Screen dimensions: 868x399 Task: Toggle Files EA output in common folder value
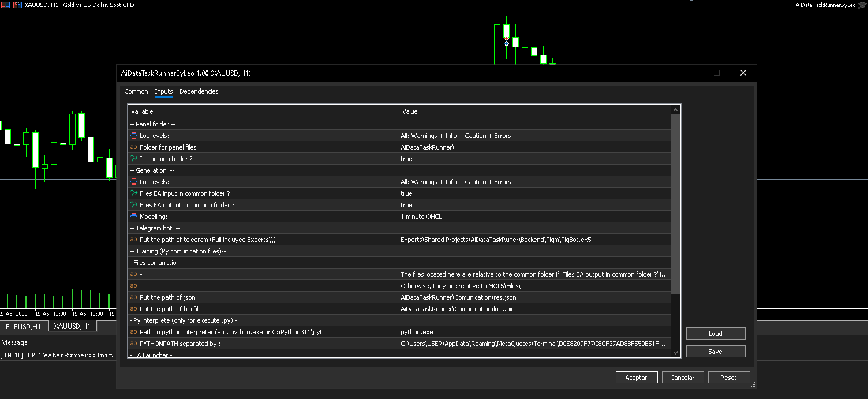click(x=534, y=205)
